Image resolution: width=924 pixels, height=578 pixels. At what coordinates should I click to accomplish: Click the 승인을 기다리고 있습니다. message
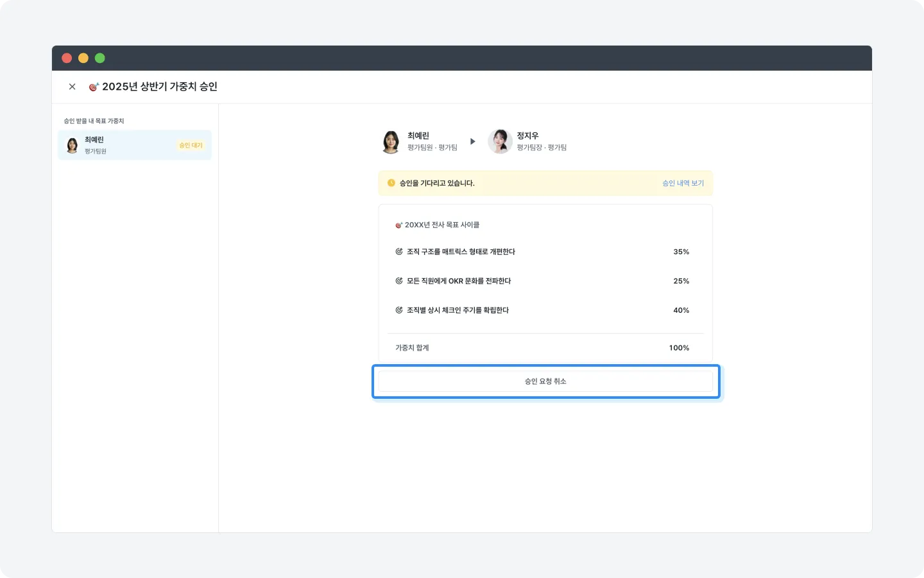(437, 183)
